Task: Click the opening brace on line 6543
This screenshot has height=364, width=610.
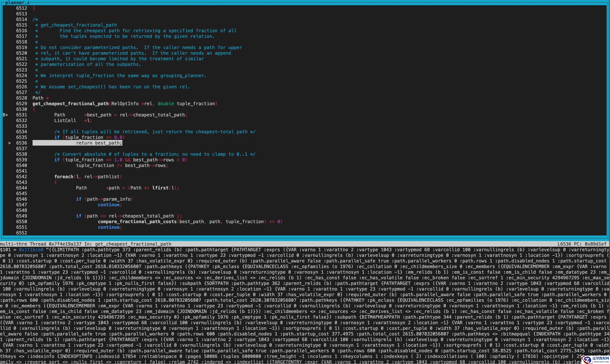Action: 56,182
